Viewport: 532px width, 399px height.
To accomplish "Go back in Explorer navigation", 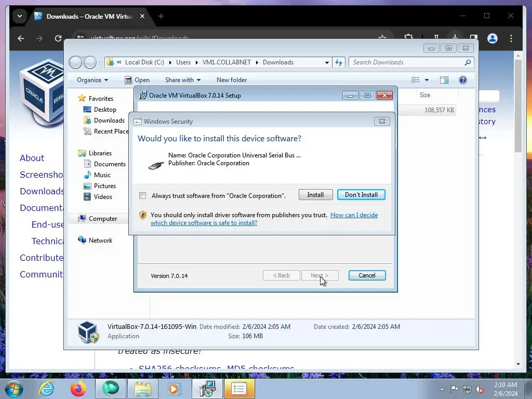I will (75, 62).
